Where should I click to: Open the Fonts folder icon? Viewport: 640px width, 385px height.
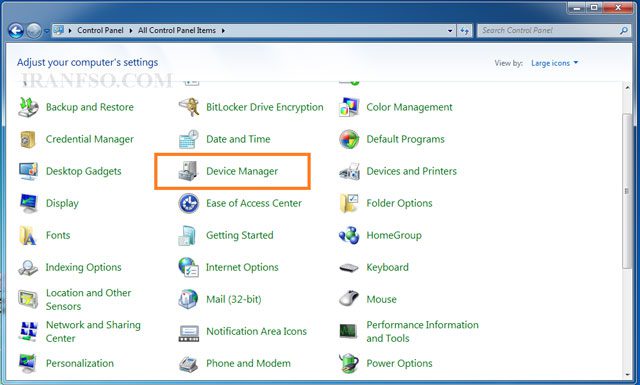[28, 236]
